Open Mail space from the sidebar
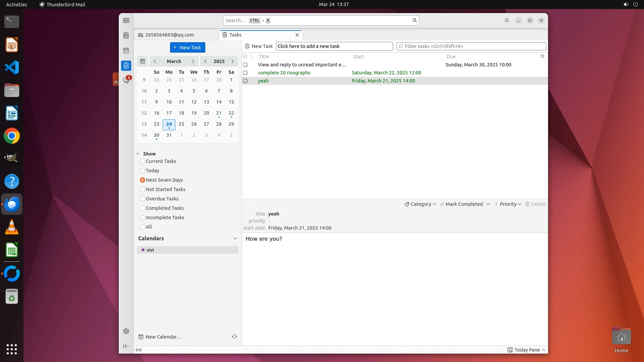 pos(126,20)
